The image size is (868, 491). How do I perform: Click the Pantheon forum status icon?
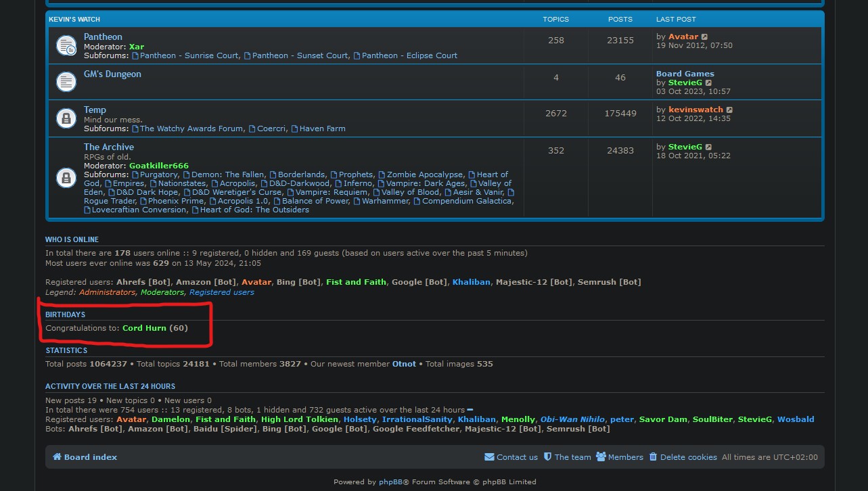[66, 46]
